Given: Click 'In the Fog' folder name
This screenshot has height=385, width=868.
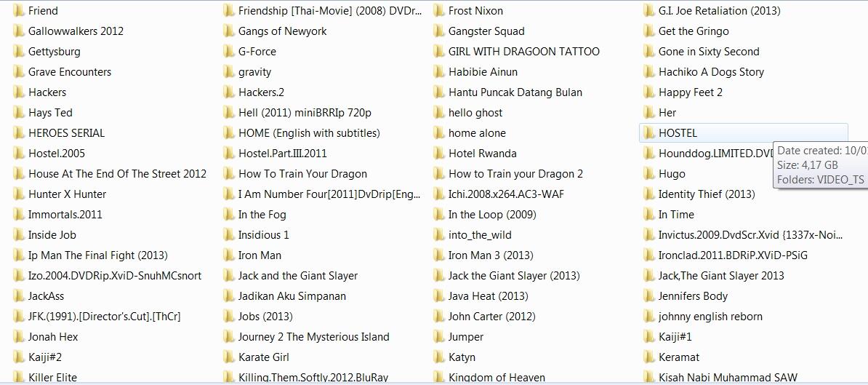Looking at the screenshot, I should (x=262, y=215).
